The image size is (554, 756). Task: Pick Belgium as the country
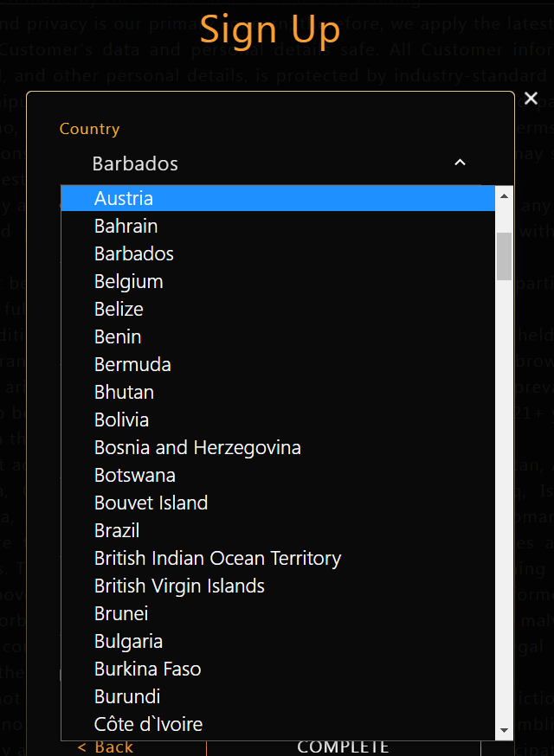(x=129, y=281)
